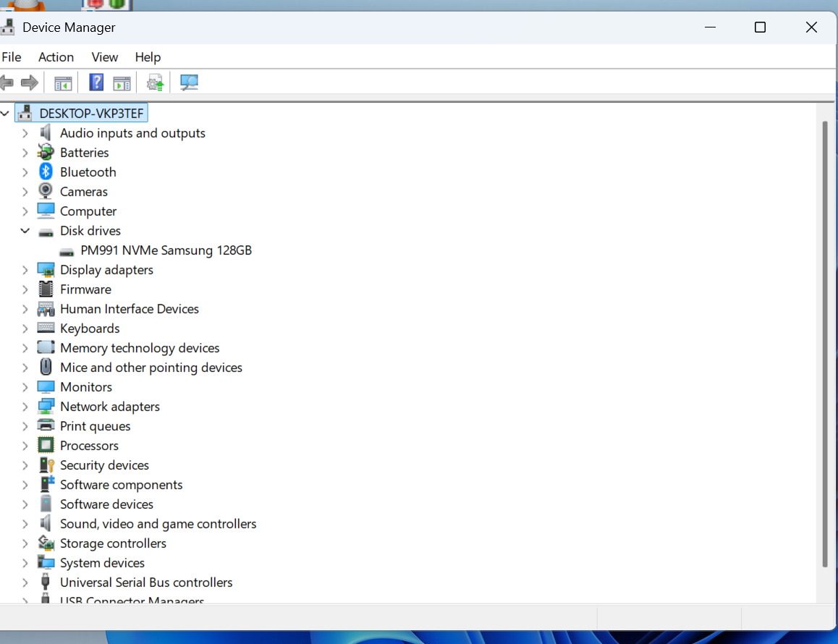Click the Processors chip icon

(x=46, y=446)
